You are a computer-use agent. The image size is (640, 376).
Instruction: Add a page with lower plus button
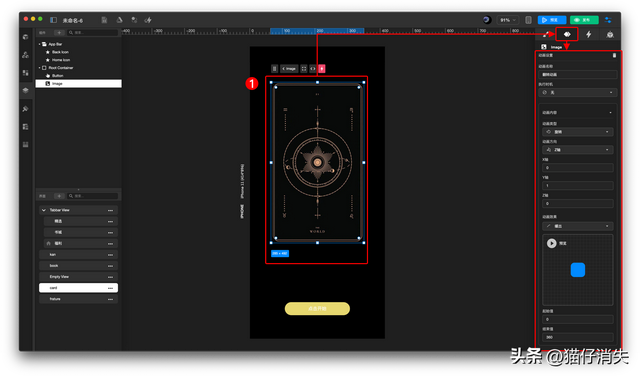[59, 196]
